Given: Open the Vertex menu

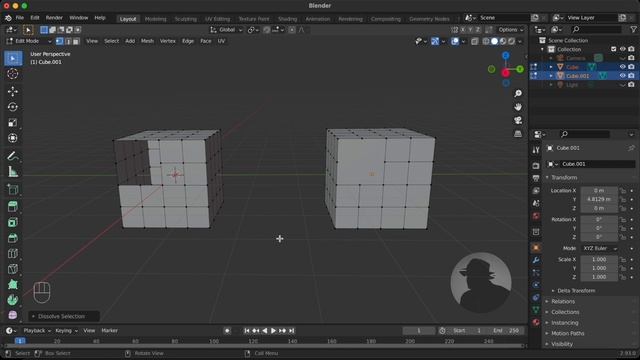Looking at the screenshot, I should pos(167,41).
